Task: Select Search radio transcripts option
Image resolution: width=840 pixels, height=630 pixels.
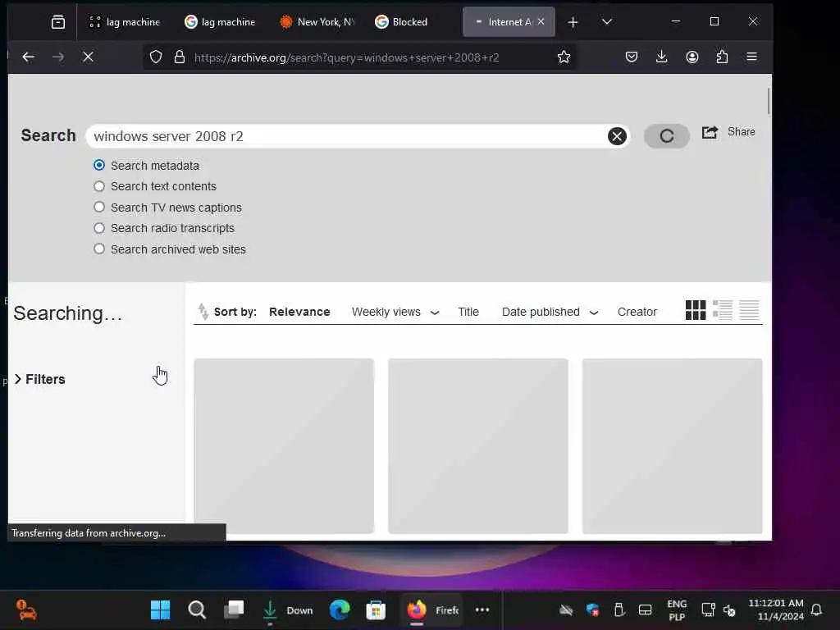Action: [x=99, y=228]
